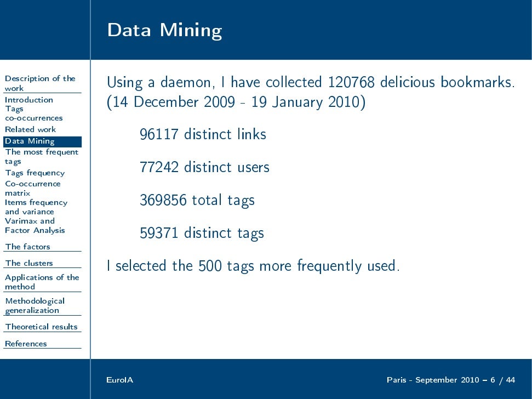The height and width of the screenshot is (399, 532).
Task: Go to the Introduction sidebar entry
Action: tap(29, 100)
